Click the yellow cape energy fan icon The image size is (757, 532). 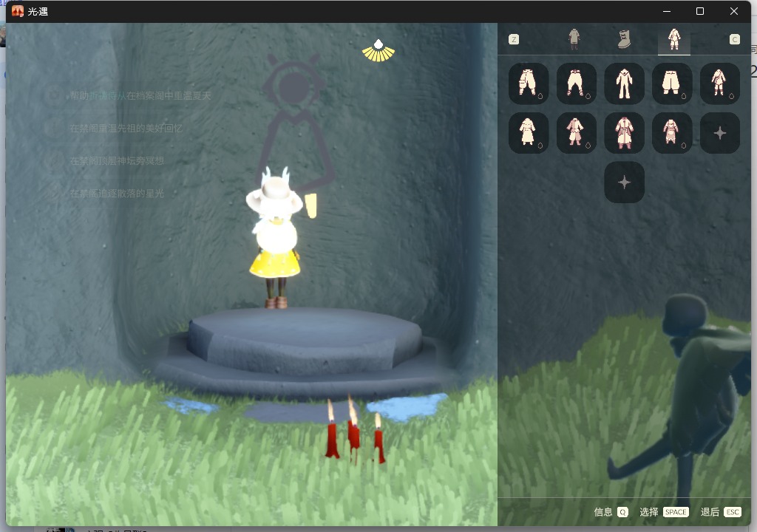coord(378,51)
